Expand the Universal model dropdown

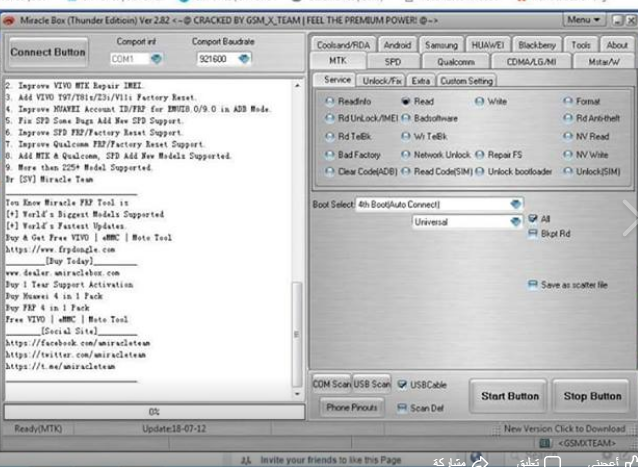click(516, 222)
